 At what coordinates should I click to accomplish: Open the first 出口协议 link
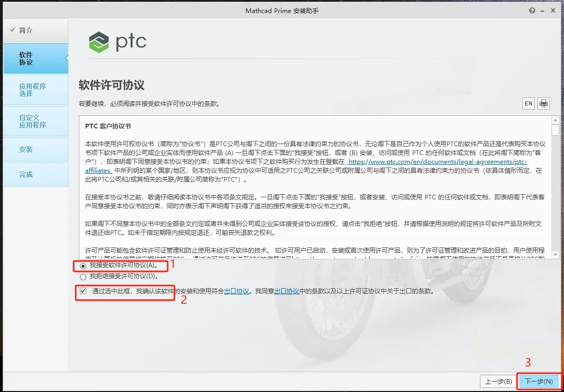(x=237, y=291)
